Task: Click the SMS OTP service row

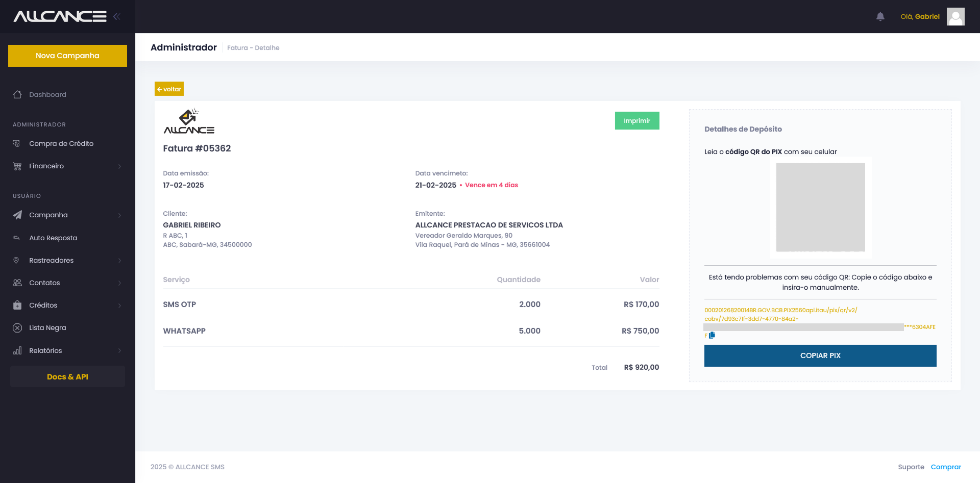Action: point(411,304)
